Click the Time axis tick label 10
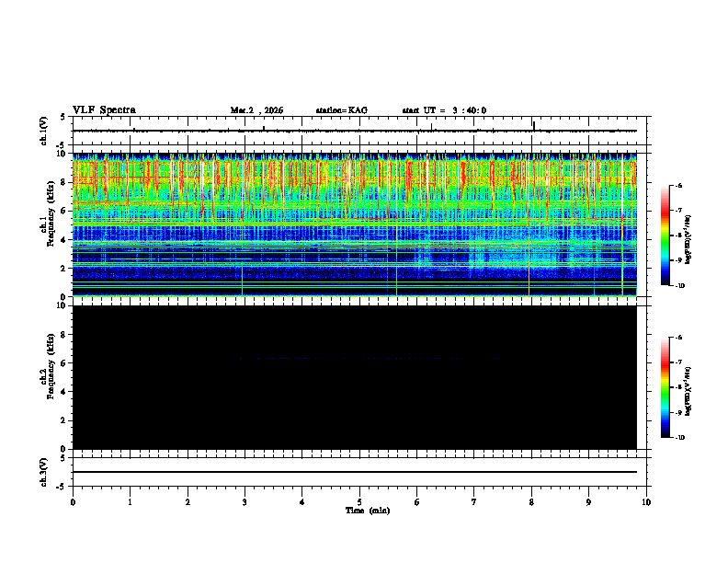The image size is (728, 563). pos(646,502)
